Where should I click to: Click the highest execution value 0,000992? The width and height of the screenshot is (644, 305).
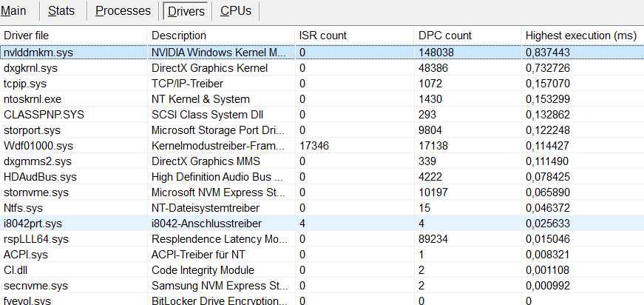[x=548, y=286]
